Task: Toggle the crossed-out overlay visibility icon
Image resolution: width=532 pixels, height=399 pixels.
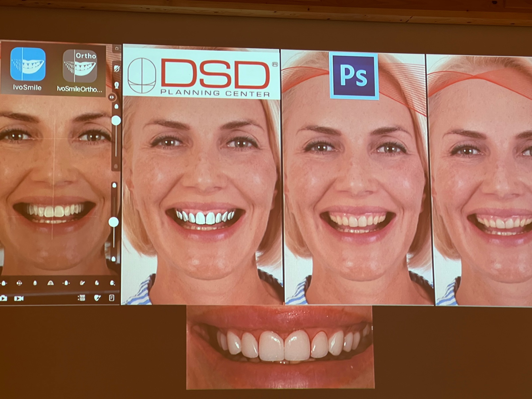Action: (117, 69)
